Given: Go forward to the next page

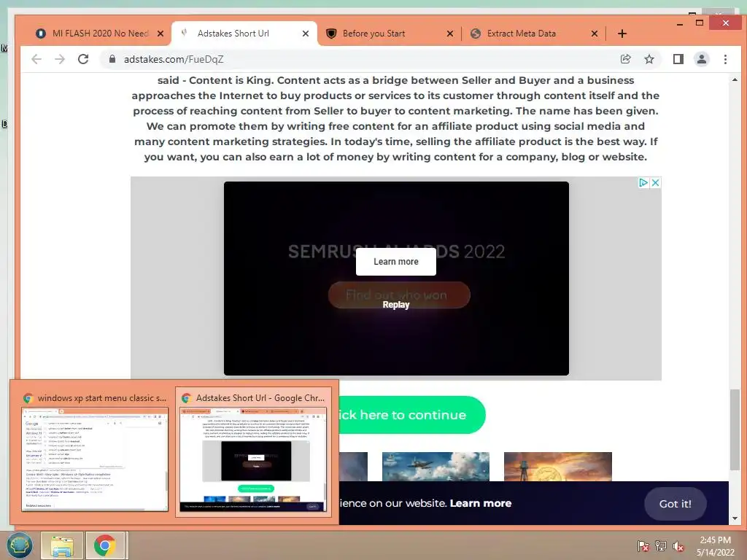Looking at the screenshot, I should click(x=60, y=59).
